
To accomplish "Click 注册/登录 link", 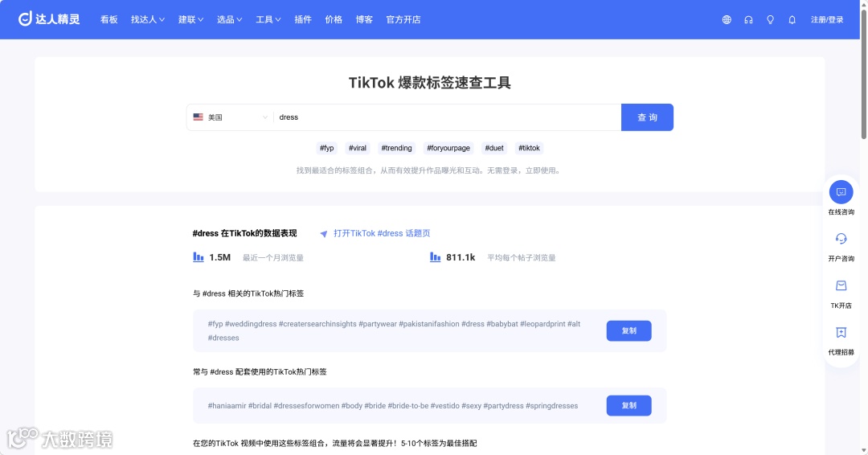I will coord(827,20).
